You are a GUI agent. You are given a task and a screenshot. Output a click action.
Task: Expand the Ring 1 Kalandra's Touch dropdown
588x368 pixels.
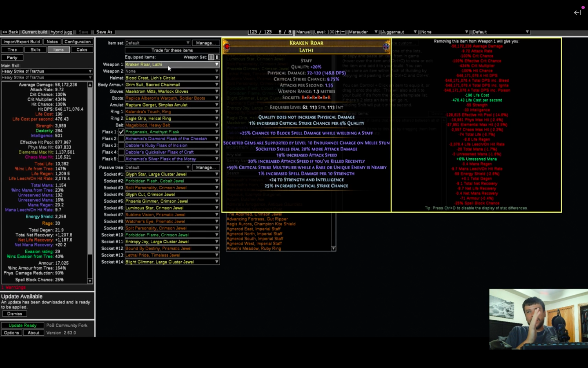(x=172, y=112)
